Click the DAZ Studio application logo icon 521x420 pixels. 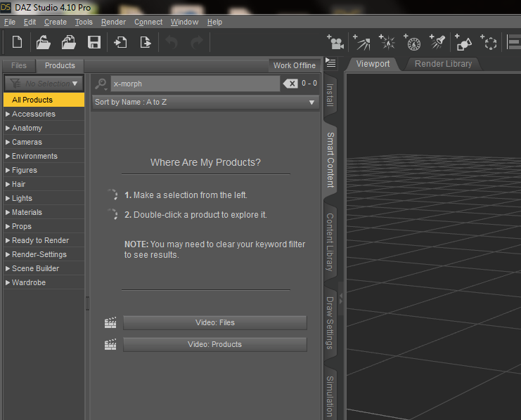coord(6,7)
